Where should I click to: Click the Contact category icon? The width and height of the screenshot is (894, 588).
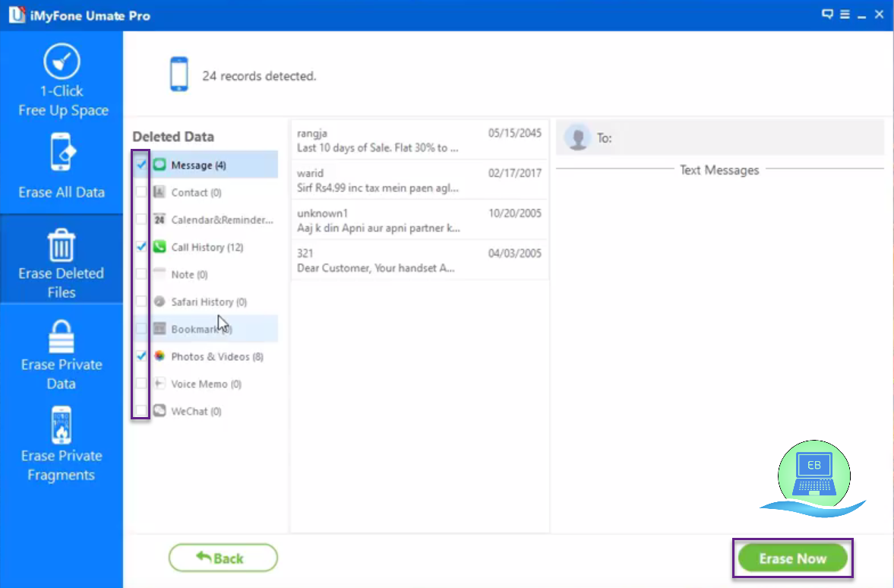[x=160, y=192]
